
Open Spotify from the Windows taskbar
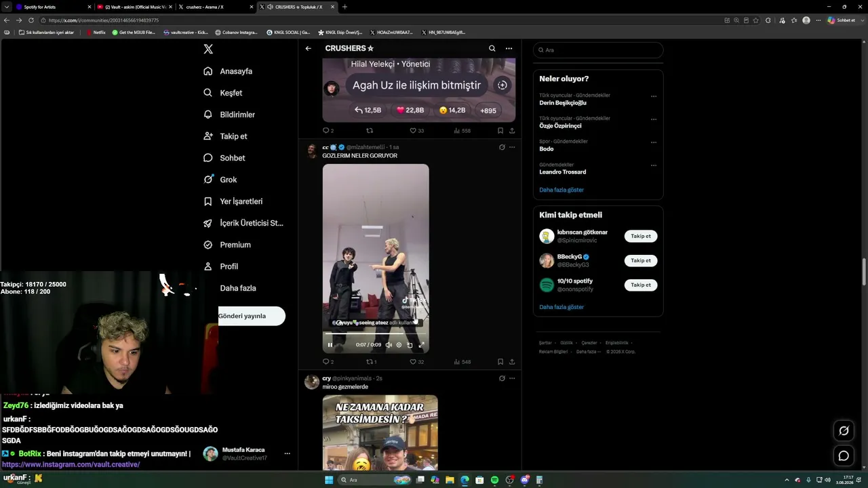click(x=494, y=480)
